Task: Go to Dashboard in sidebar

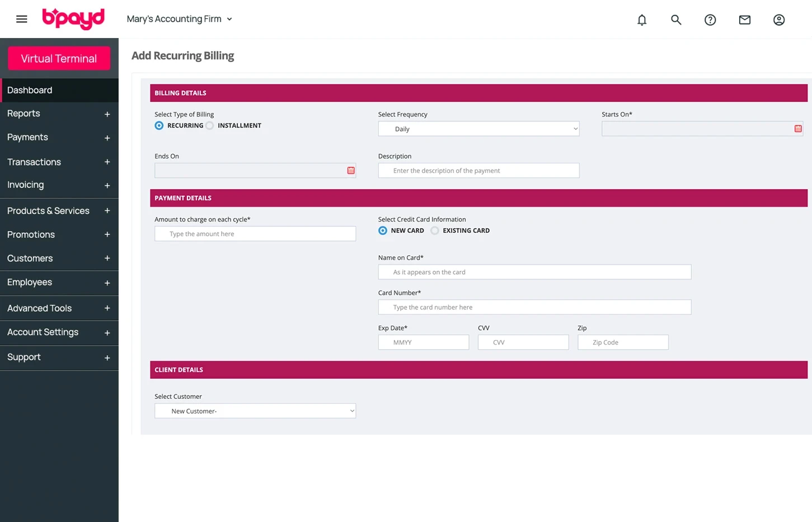Action: pos(59,90)
